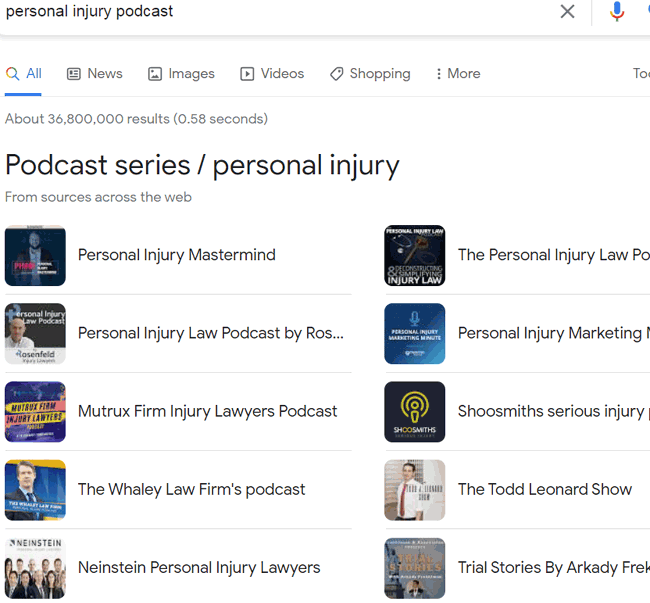Click the three-dot icon beside More
Viewport: 650px width, 603px height.
439,74
